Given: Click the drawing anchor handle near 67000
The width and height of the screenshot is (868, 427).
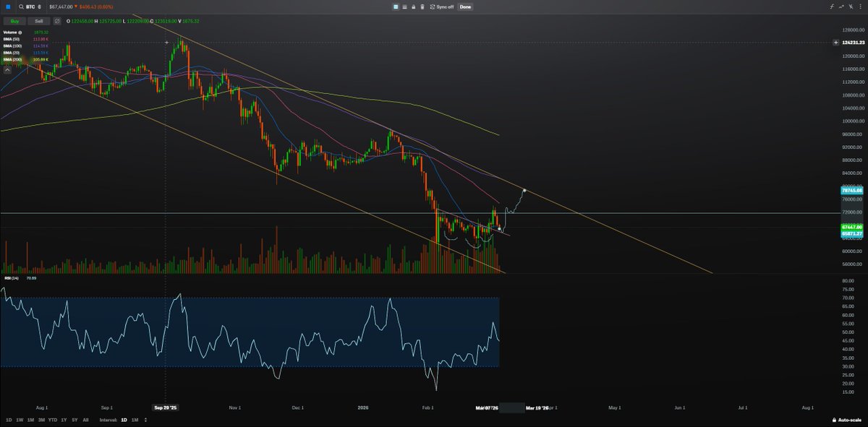Looking at the screenshot, I should click(x=500, y=229).
